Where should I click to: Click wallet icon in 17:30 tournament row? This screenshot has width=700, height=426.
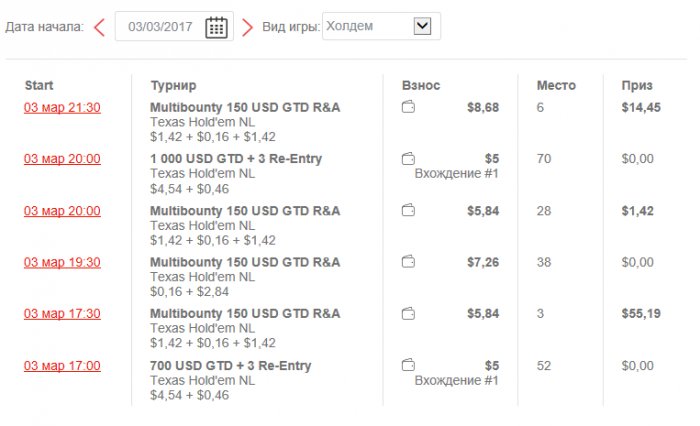(x=408, y=314)
